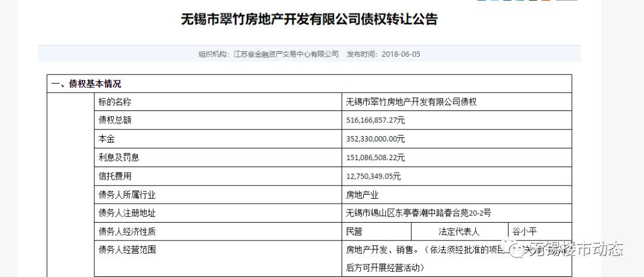This screenshot has height=277, width=644.
Task: Select the amount 151,086,508.22元
Action: (376, 158)
